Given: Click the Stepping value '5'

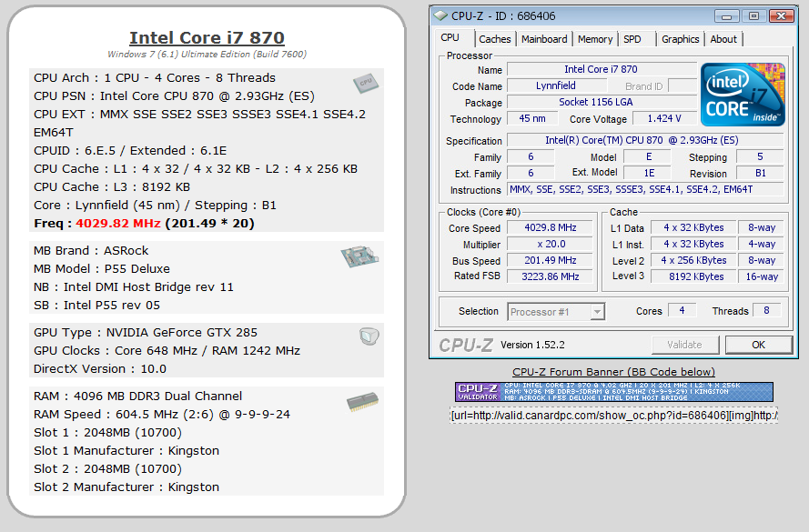Looking at the screenshot, I should tap(761, 156).
